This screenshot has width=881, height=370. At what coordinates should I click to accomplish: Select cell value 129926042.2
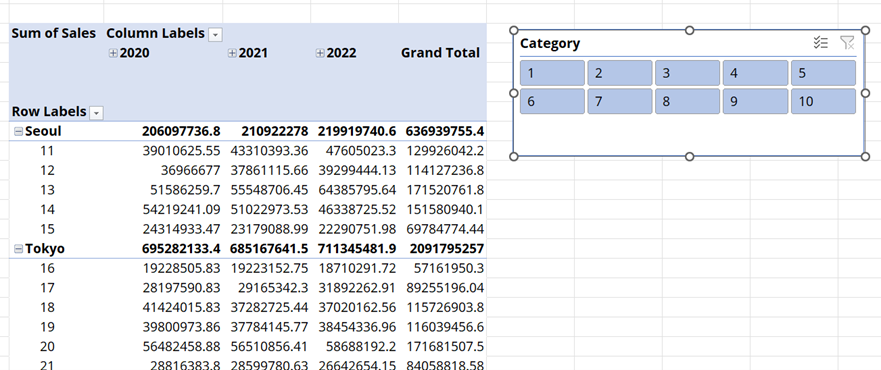click(446, 151)
